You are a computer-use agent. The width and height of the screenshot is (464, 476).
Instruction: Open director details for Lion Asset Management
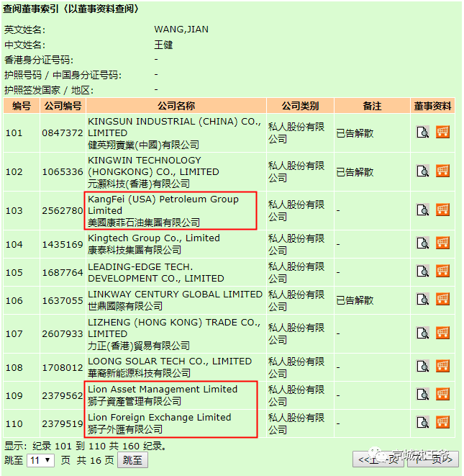[x=423, y=395]
